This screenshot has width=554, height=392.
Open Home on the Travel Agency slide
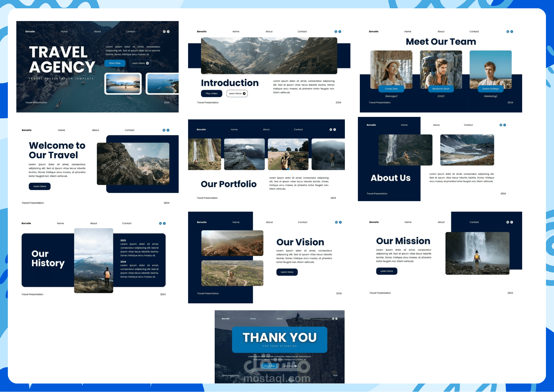pos(64,32)
